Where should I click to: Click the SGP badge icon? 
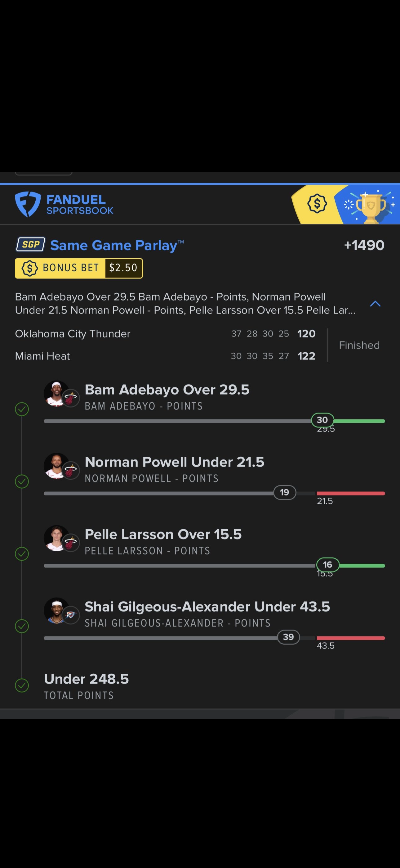(x=31, y=245)
